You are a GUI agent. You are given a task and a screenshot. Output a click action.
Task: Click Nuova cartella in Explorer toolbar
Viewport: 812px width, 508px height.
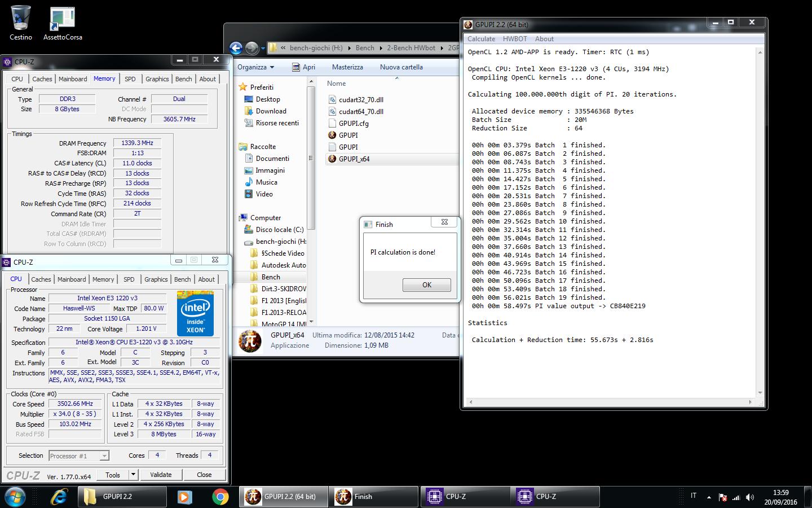point(401,67)
